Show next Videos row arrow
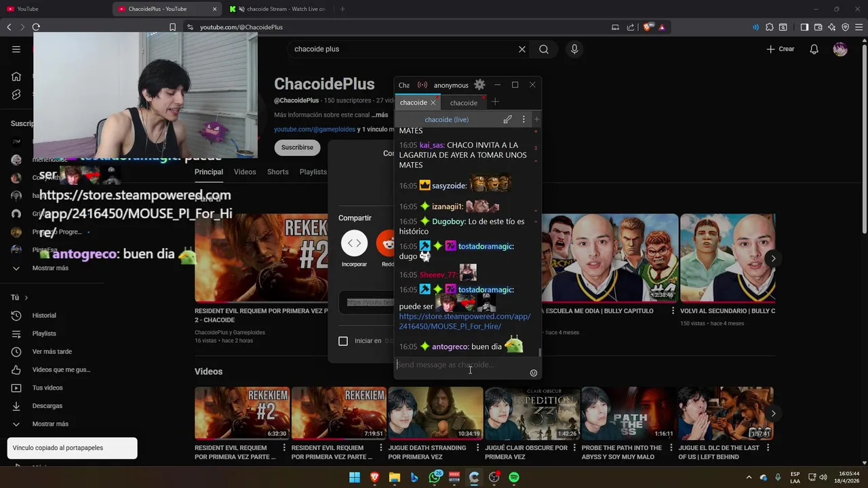 (x=773, y=413)
